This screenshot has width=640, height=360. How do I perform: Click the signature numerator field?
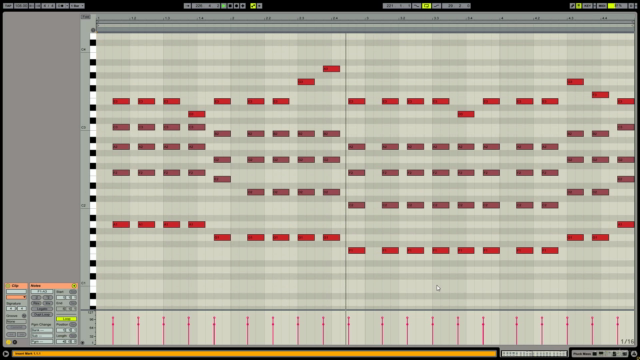point(11,309)
